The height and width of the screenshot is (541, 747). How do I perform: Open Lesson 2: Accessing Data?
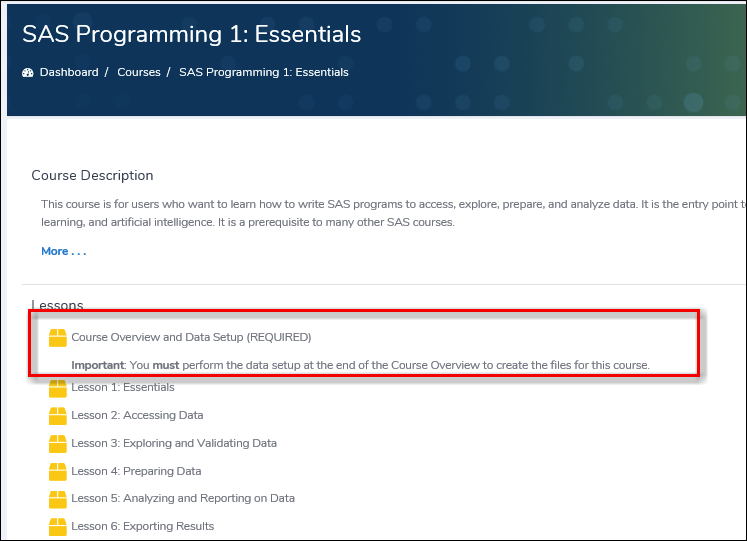(137, 415)
